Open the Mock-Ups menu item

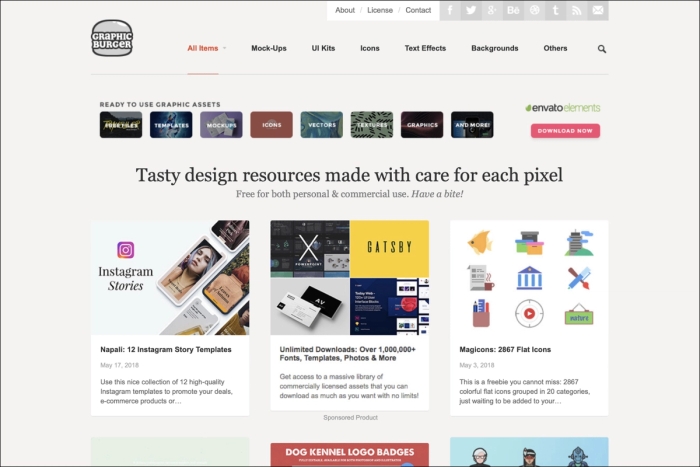(269, 48)
